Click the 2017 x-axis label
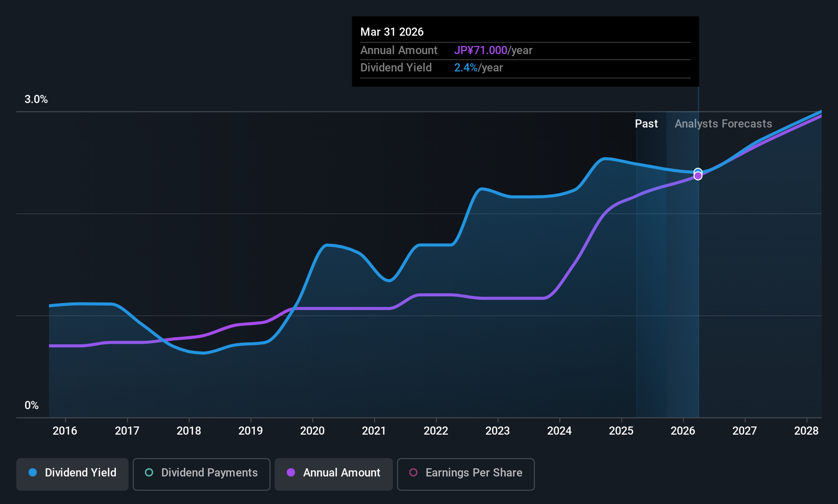Screen dimensions: 838x504 click(x=127, y=431)
